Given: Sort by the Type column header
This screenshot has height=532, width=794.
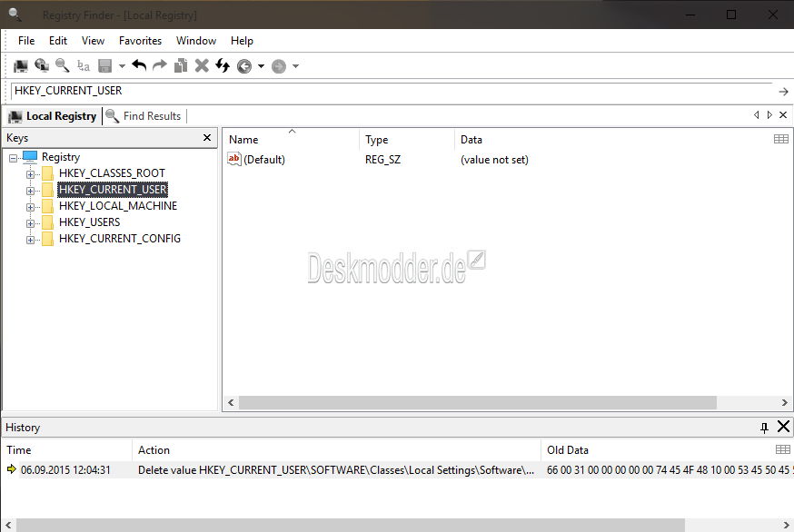Looking at the screenshot, I should pyautogui.click(x=407, y=139).
